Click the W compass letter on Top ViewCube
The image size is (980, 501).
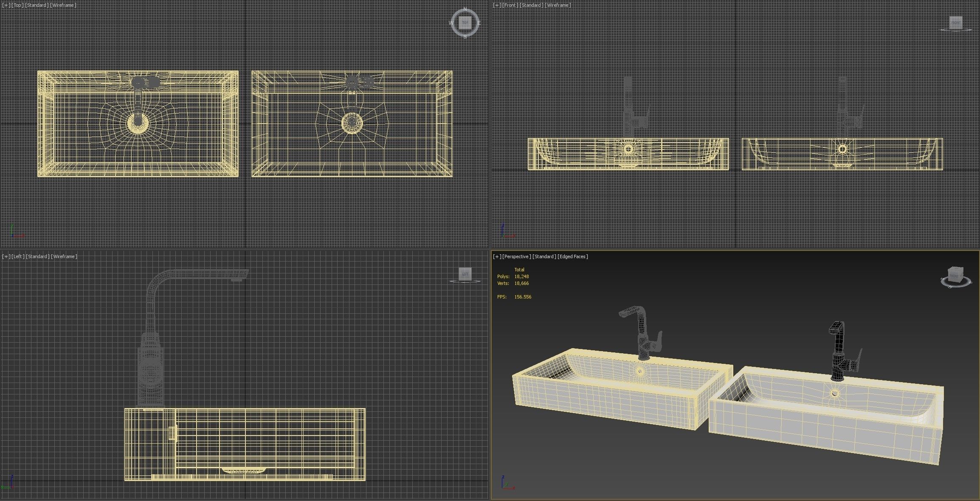click(x=451, y=23)
